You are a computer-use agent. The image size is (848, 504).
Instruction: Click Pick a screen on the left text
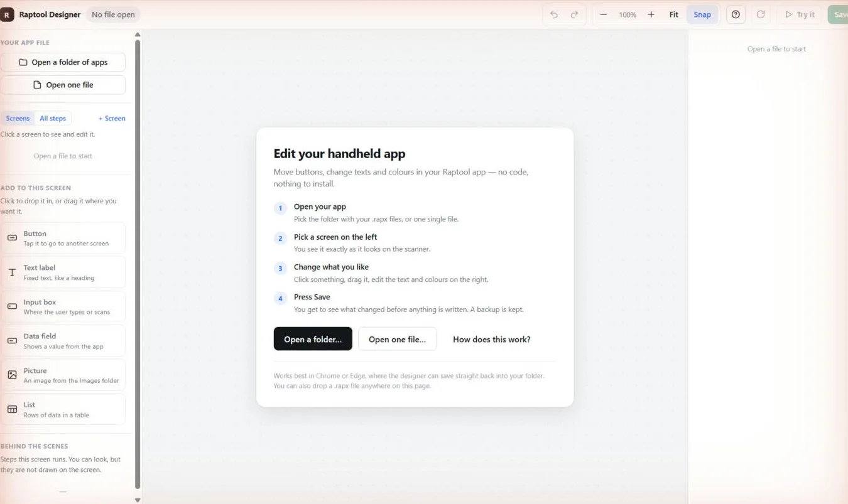click(335, 237)
